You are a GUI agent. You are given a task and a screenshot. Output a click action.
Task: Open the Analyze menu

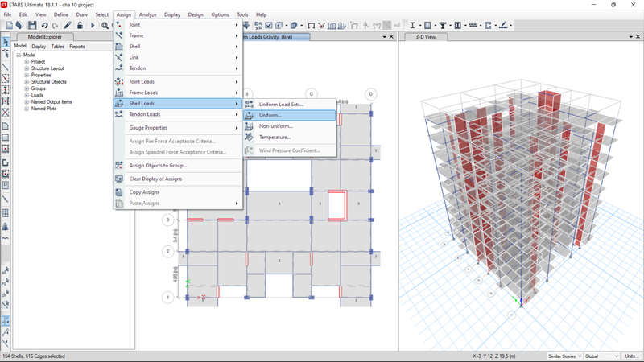click(x=147, y=14)
